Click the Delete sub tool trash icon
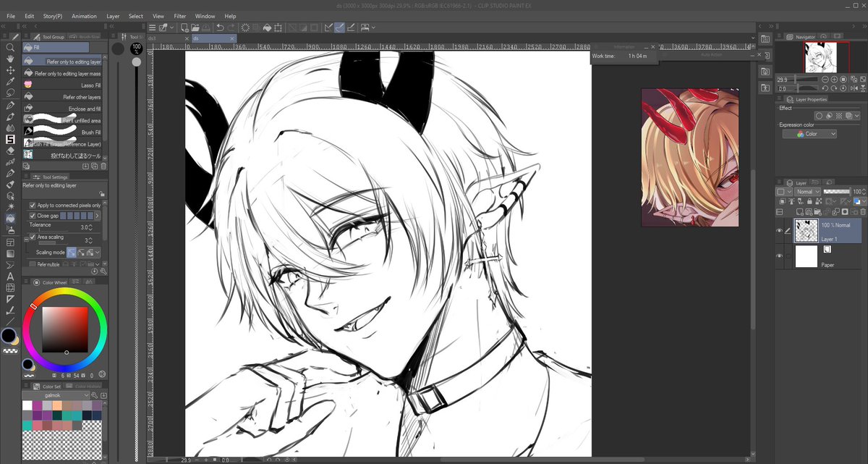Screen dimensions: 868x464 [103, 166]
